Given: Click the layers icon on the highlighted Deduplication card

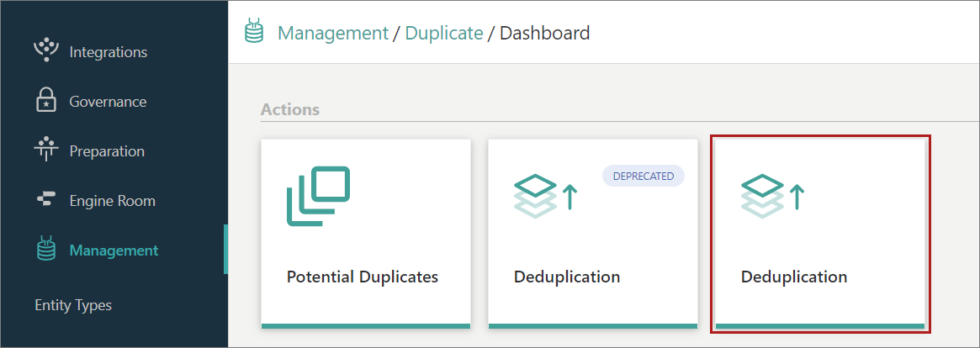Looking at the screenshot, I should click(x=772, y=196).
